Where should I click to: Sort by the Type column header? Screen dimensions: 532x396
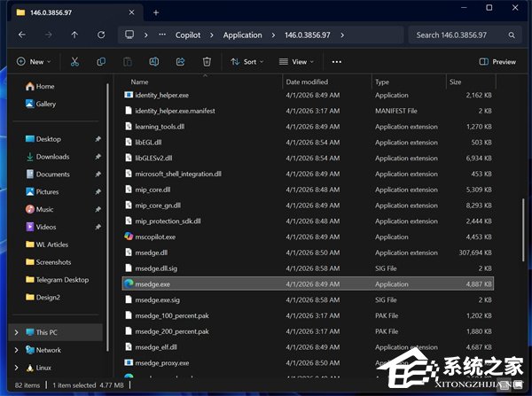(x=382, y=82)
